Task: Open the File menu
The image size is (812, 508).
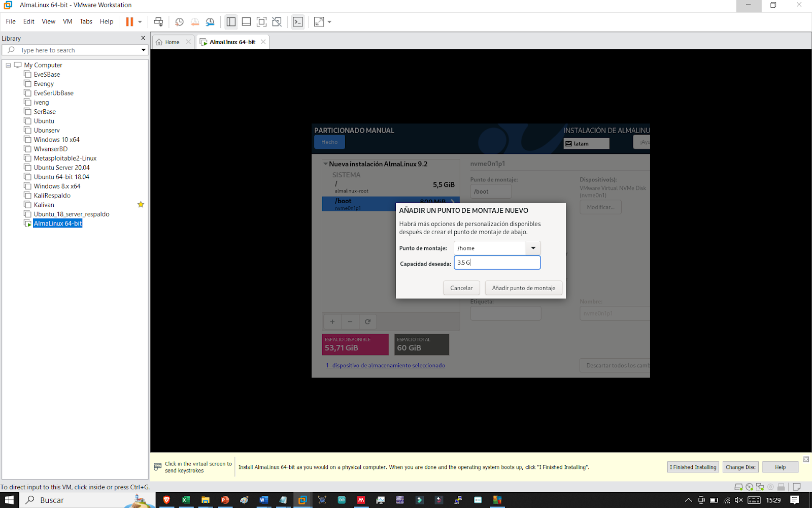Action: (x=11, y=21)
